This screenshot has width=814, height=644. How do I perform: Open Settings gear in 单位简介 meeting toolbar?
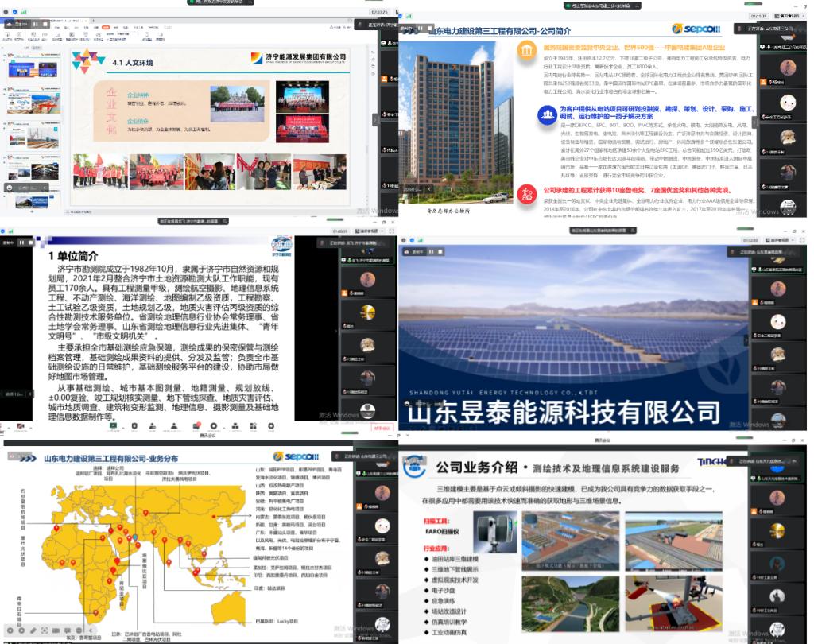[x=271, y=426]
